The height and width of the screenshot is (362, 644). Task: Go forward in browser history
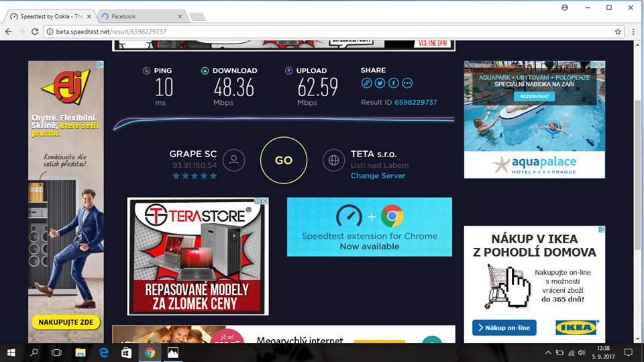(21, 32)
